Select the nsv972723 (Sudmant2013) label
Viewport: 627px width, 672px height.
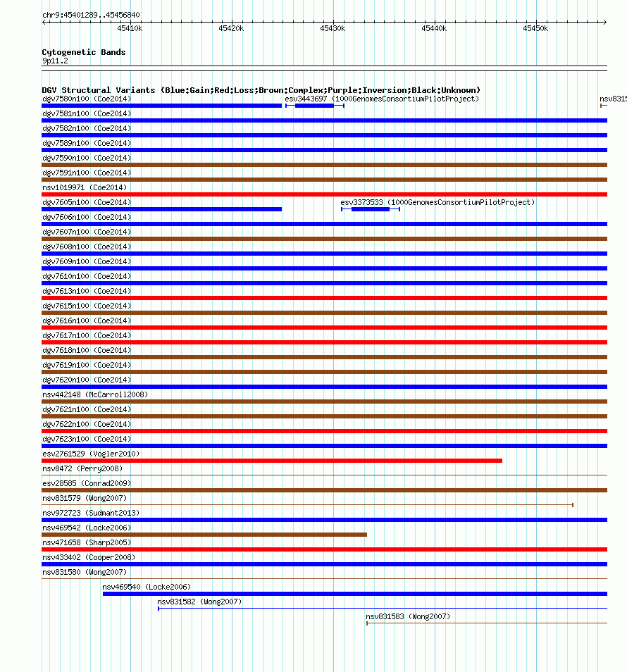point(91,513)
